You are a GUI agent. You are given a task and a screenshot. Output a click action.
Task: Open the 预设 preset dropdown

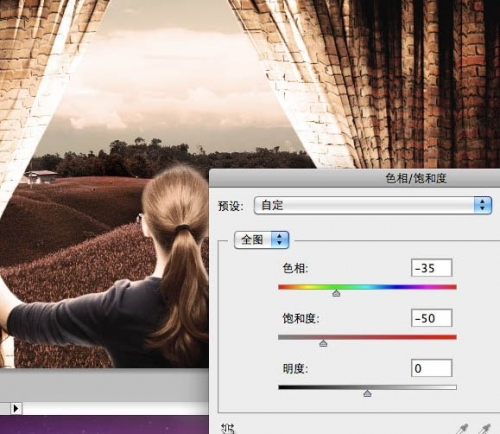[373, 205]
